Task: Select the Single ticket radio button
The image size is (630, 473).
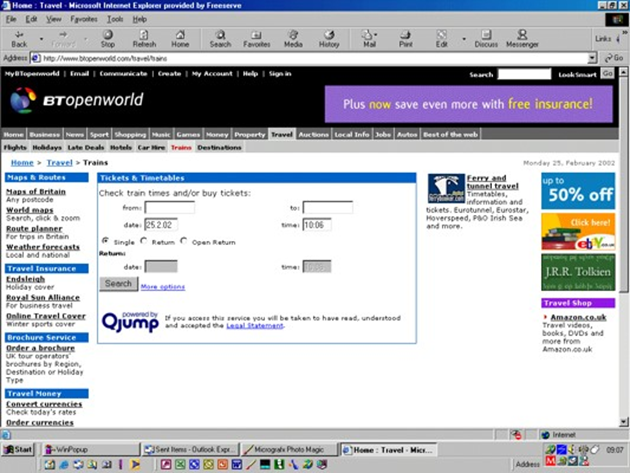Action: click(x=105, y=241)
